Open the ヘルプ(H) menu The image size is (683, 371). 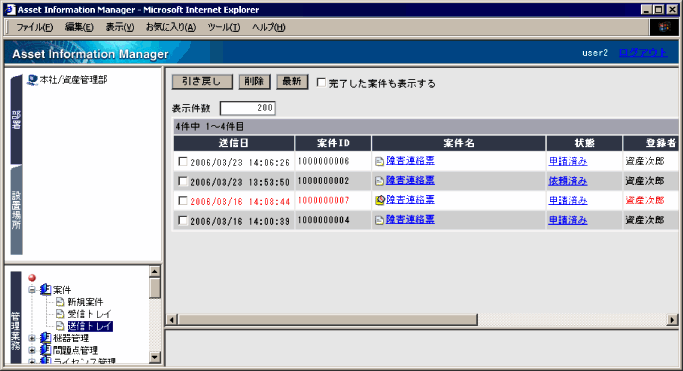click(x=268, y=27)
